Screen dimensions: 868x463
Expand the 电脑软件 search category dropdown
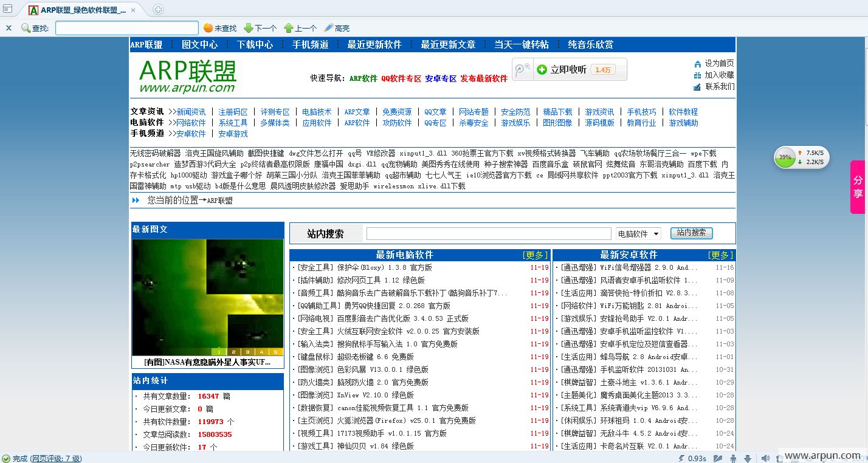638,234
